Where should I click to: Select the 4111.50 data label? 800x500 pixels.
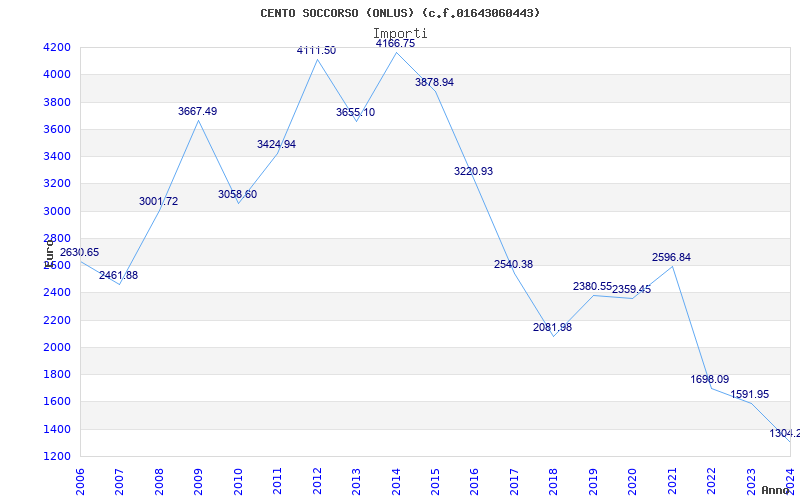pos(316,51)
